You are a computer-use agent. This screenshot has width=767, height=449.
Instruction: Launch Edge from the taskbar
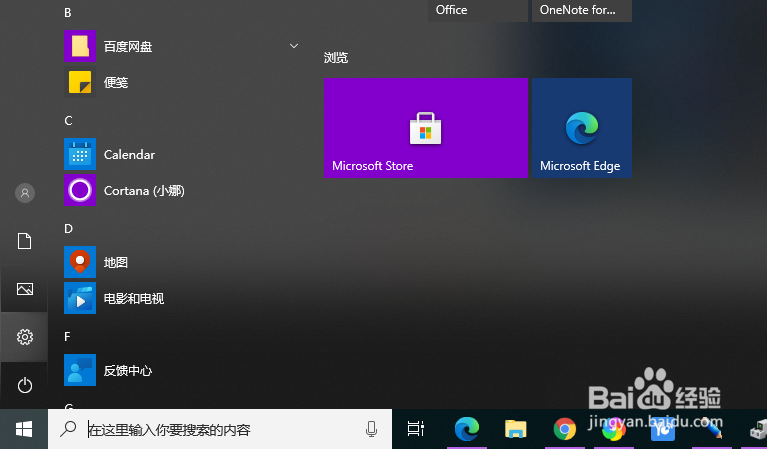click(466, 429)
